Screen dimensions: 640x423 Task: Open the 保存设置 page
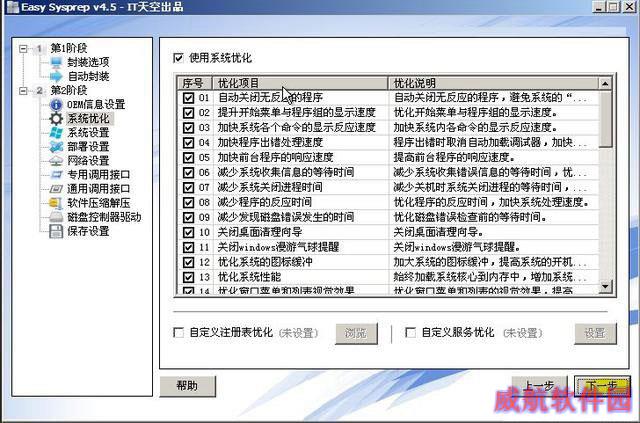point(88,231)
